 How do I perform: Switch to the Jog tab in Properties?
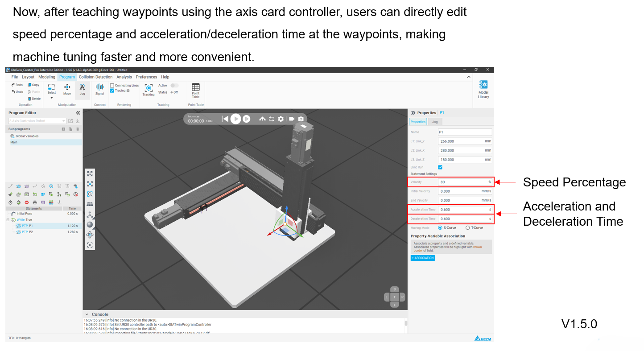[x=435, y=122]
